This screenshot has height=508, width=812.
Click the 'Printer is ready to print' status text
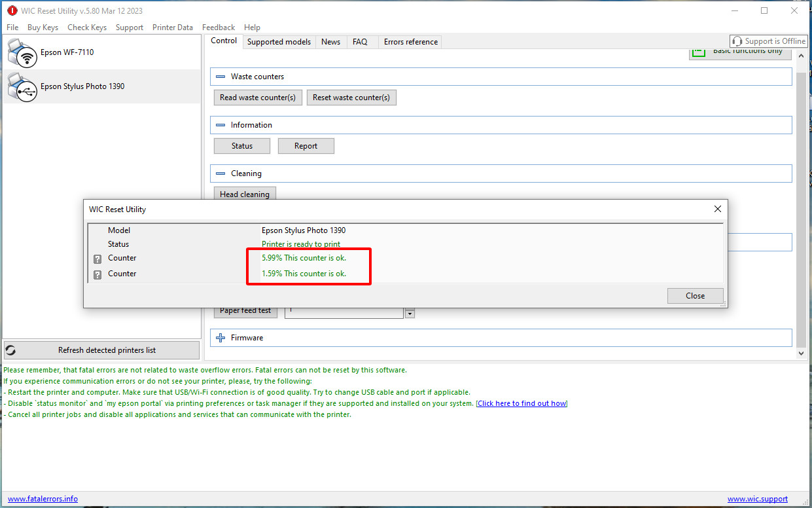coord(301,244)
